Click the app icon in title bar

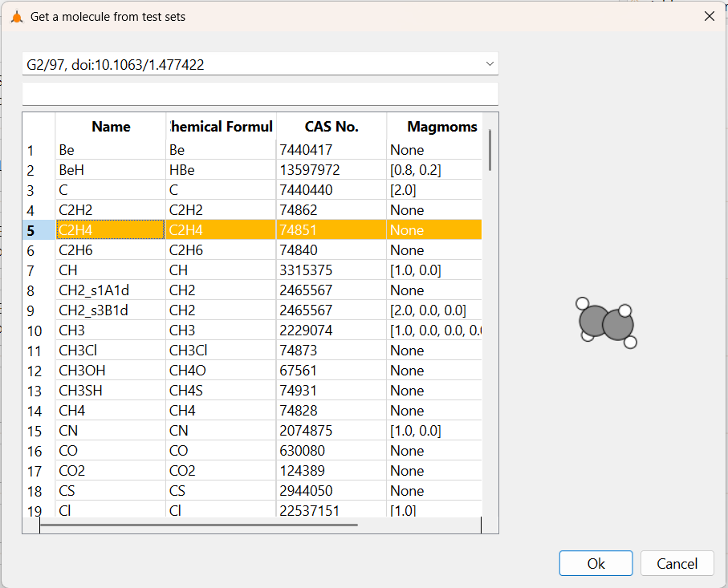[x=17, y=17]
